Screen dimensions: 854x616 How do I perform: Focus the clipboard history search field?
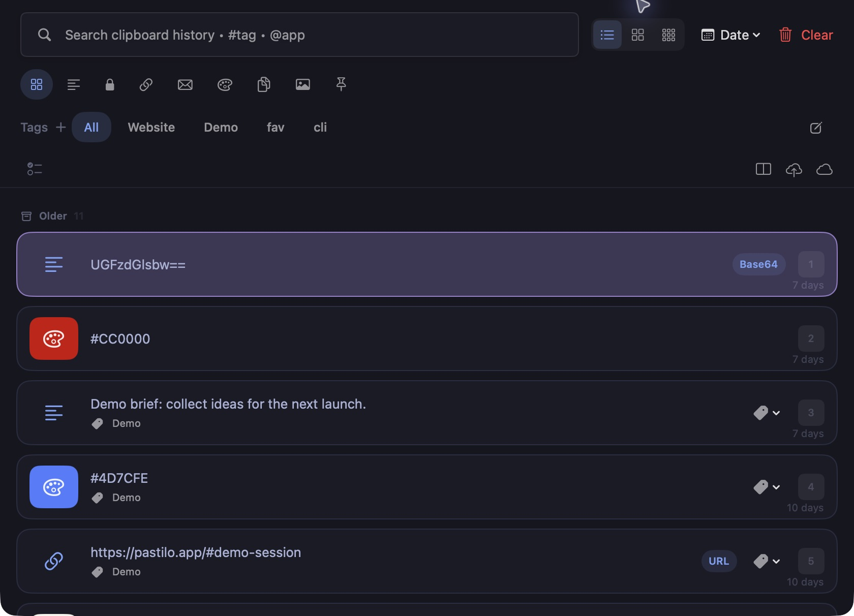tap(299, 35)
